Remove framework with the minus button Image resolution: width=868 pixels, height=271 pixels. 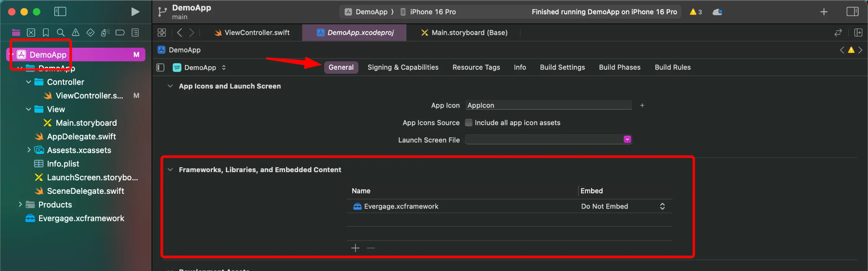point(371,248)
